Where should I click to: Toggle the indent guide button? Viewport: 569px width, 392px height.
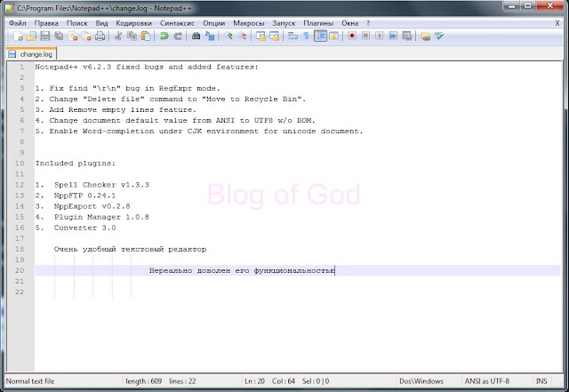[320, 36]
